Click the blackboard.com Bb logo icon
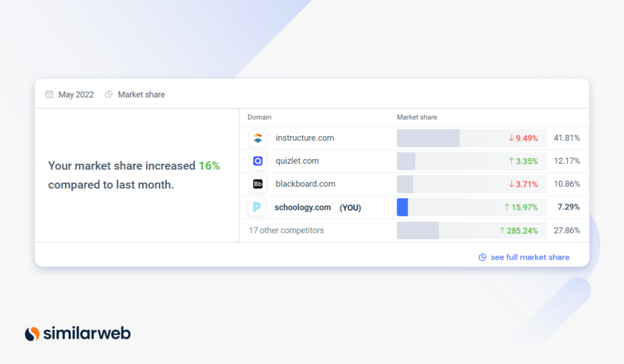The image size is (624, 364). [x=257, y=184]
